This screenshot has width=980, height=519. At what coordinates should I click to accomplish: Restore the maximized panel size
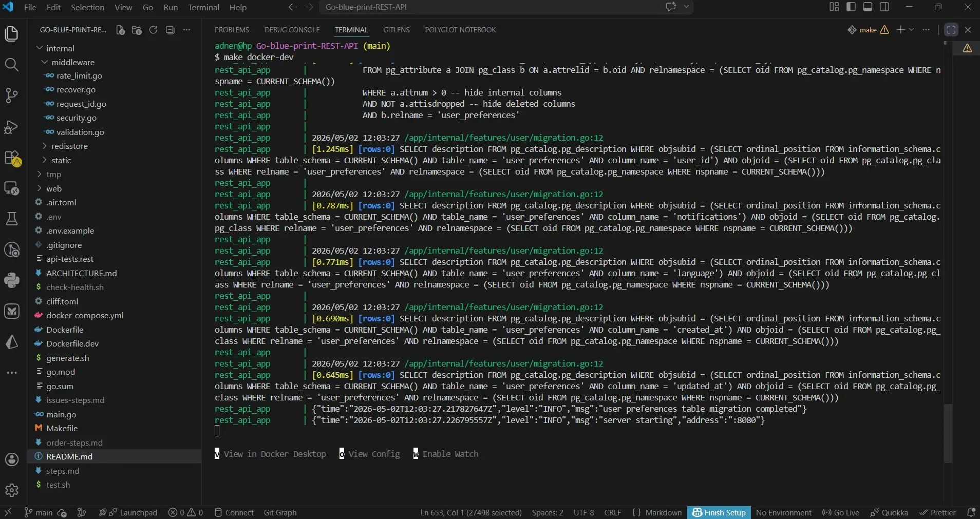click(951, 30)
